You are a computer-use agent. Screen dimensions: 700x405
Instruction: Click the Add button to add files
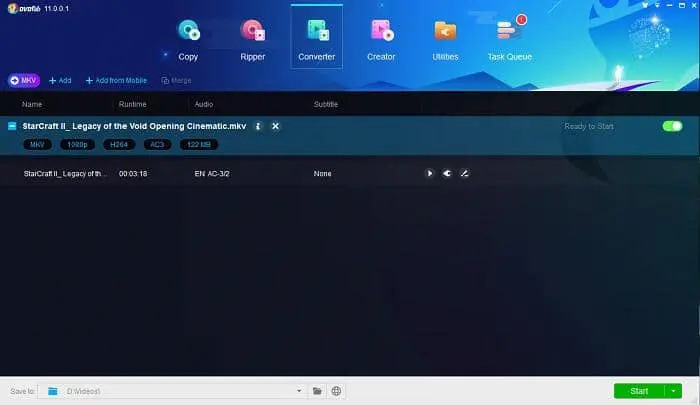[60, 80]
